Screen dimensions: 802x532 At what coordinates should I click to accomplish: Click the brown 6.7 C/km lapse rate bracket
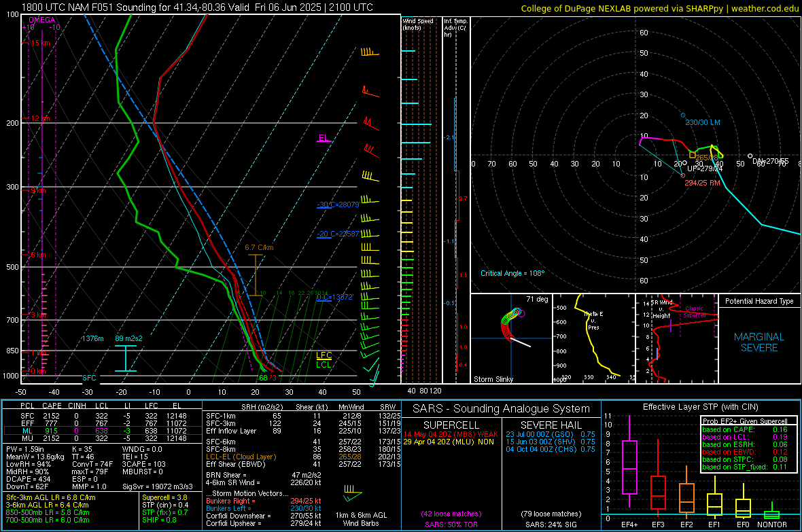click(x=256, y=274)
